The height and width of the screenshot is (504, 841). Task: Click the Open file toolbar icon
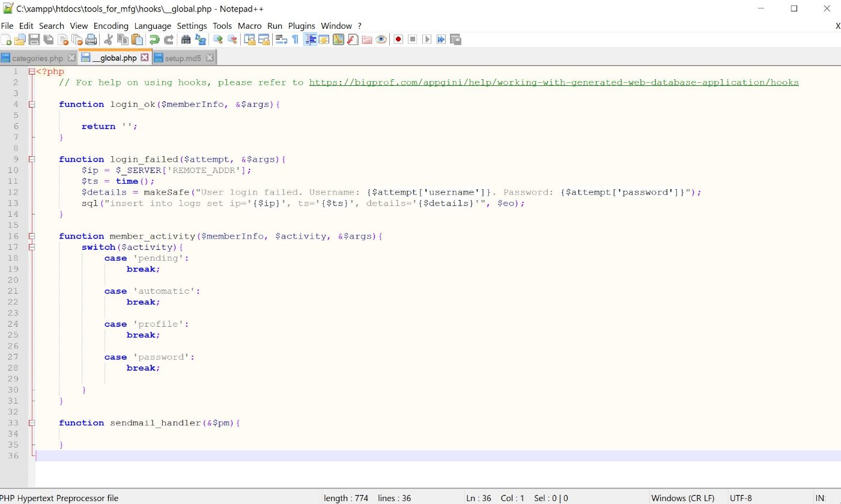(20, 40)
